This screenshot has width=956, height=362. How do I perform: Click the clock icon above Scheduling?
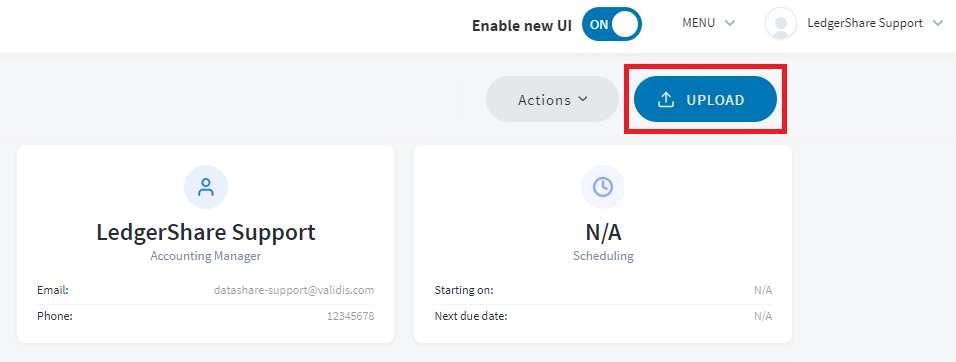[603, 187]
